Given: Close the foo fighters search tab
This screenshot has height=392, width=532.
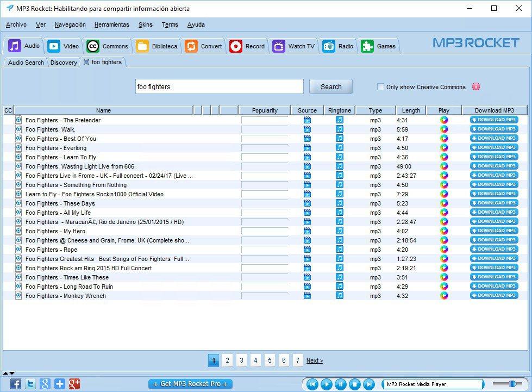Looking at the screenshot, I should coord(86,62).
